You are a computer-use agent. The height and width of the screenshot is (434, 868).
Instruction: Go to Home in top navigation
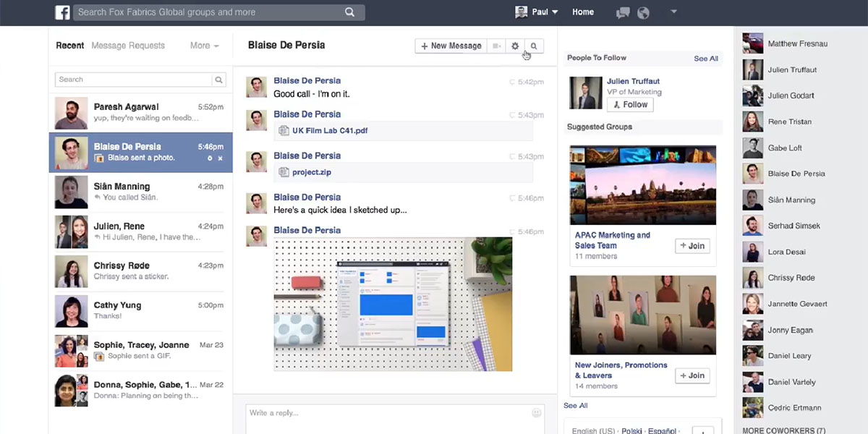[x=583, y=12]
